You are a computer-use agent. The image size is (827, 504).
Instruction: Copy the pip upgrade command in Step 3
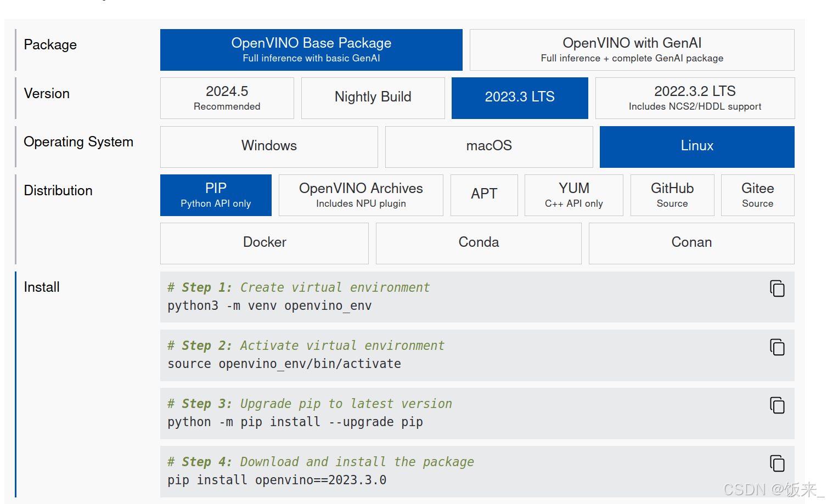tap(777, 405)
